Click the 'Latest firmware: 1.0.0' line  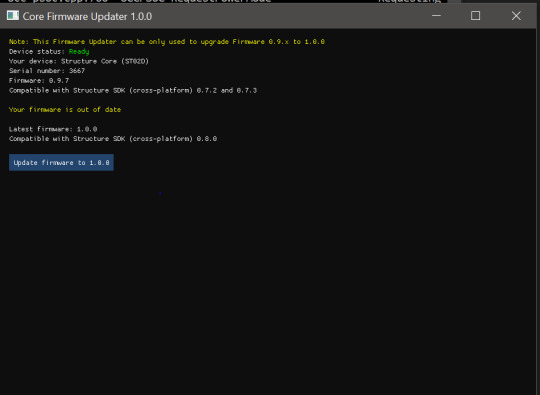[x=53, y=129]
